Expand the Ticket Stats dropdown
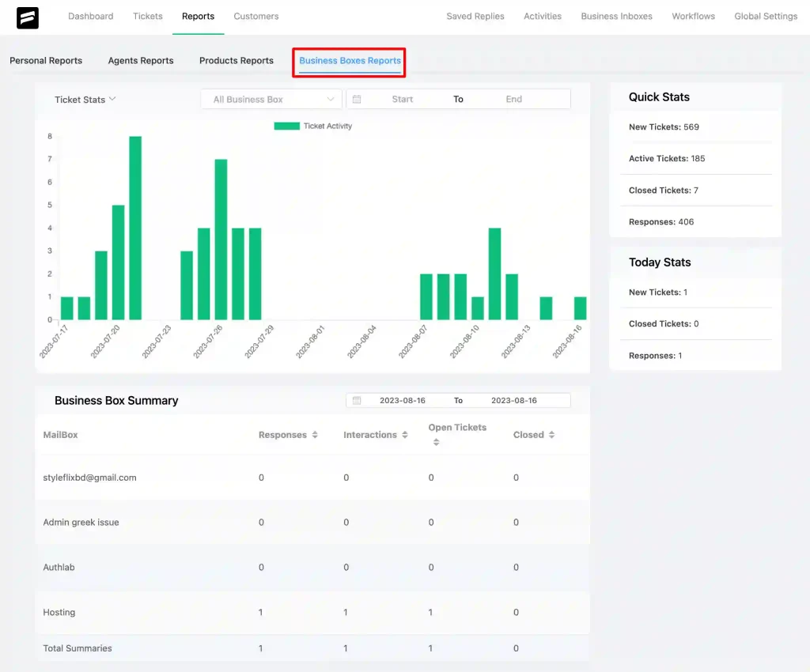Image resolution: width=810 pixels, height=672 pixels. (85, 99)
